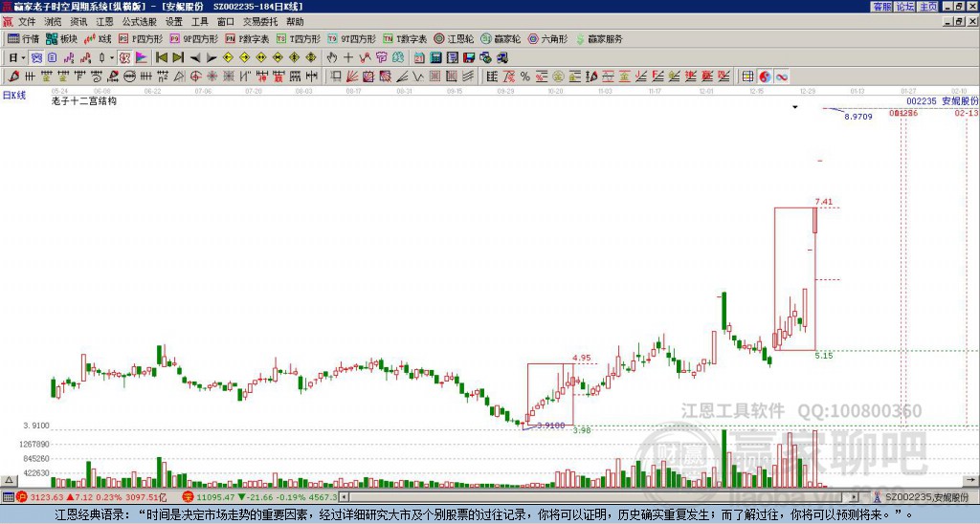
Task: Open the 行情 market quotes view
Action: [x=24, y=39]
